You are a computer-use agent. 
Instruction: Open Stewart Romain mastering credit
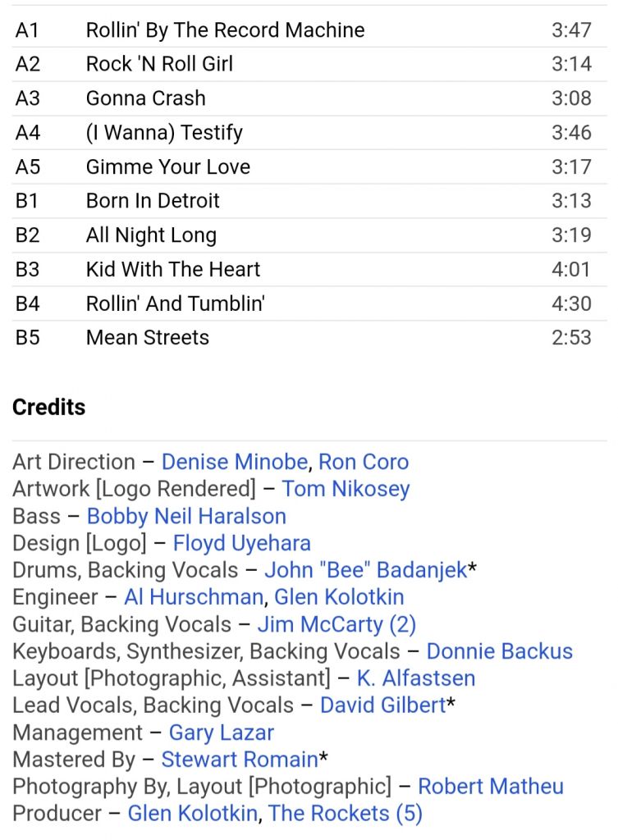click(240, 760)
